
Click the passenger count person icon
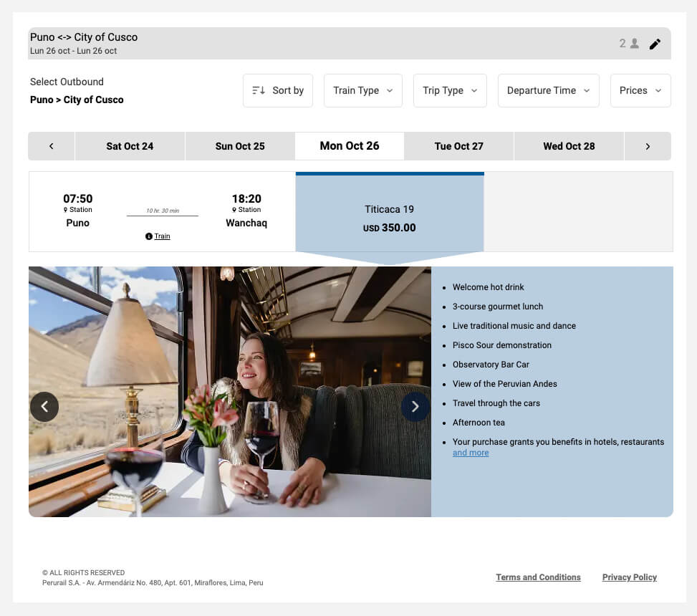(x=635, y=43)
